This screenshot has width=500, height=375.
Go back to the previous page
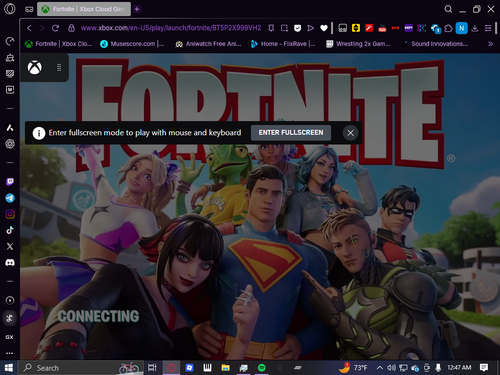[29, 28]
